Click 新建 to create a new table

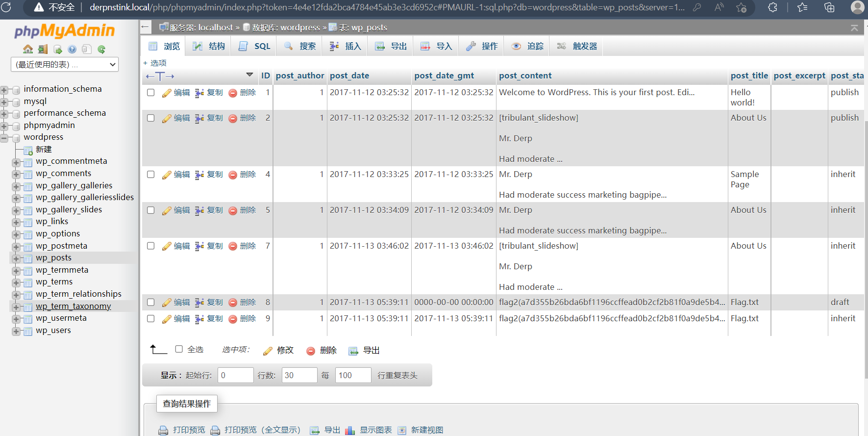(x=44, y=149)
